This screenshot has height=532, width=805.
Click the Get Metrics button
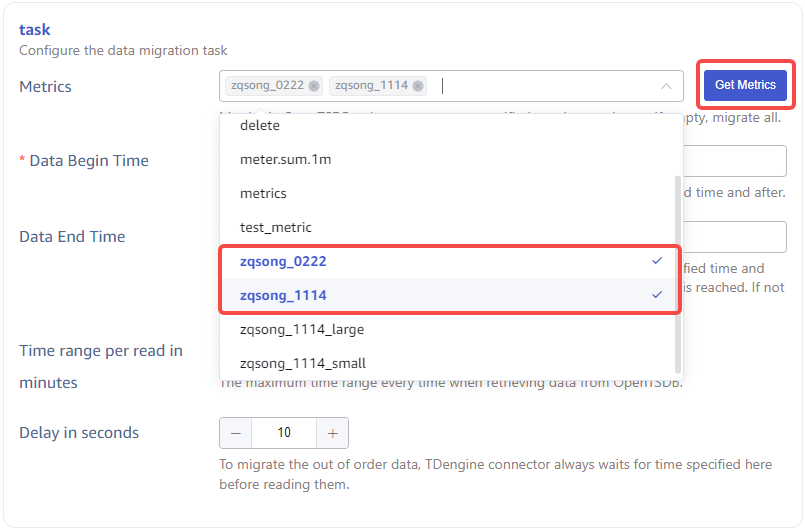click(x=745, y=86)
